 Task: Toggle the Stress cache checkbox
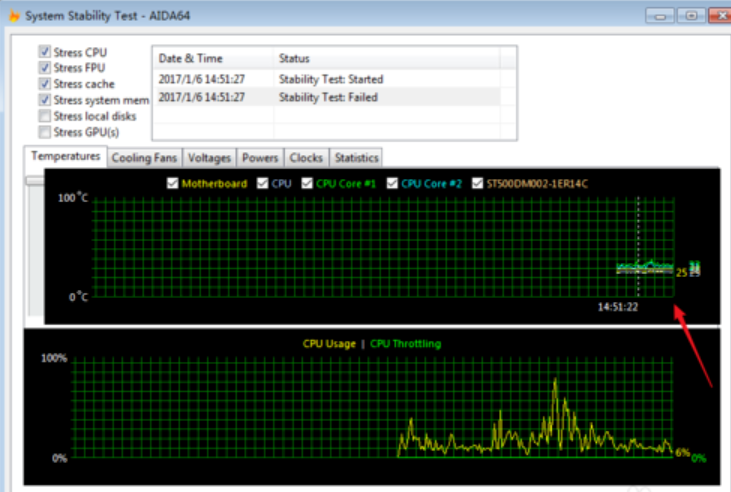point(44,84)
